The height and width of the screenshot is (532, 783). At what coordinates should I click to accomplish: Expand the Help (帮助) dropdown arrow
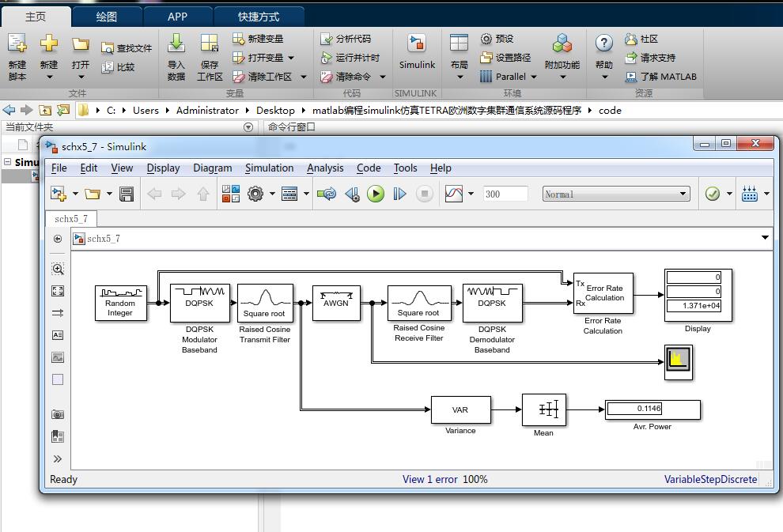[605, 77]
